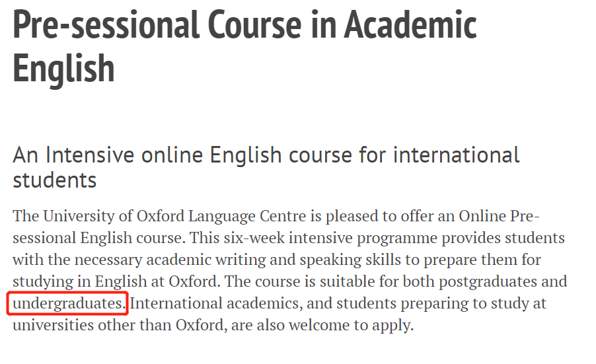Viewport: 596px width, 364px height.
Task: Click the word "students" in the subheading
Action: coord(55,180)
